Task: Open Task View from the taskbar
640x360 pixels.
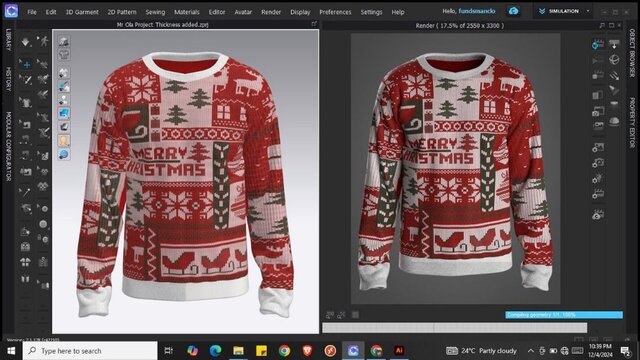Action: point(168,351)
